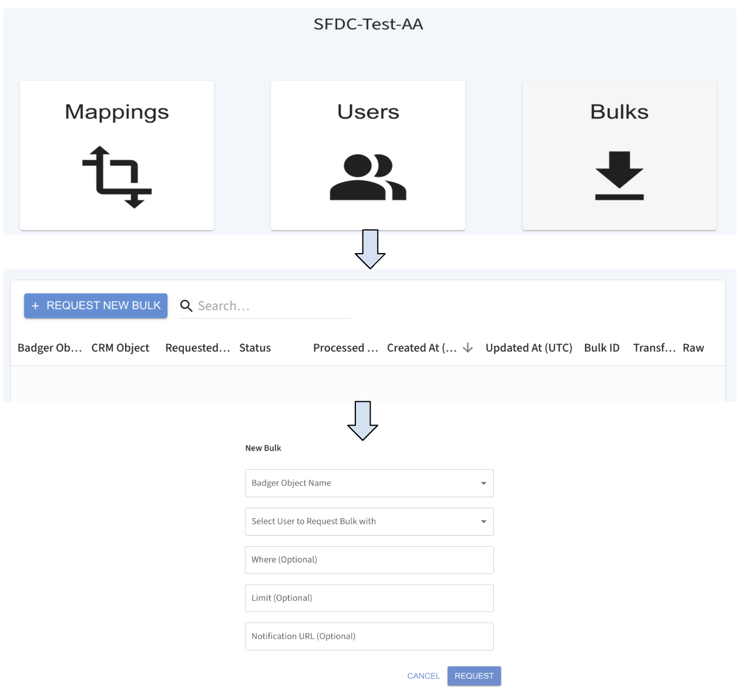The width and height of the screenshot is (740, 700).
Task: Open Badger Object Name dropdown
Action: click(x=369, y=483)
